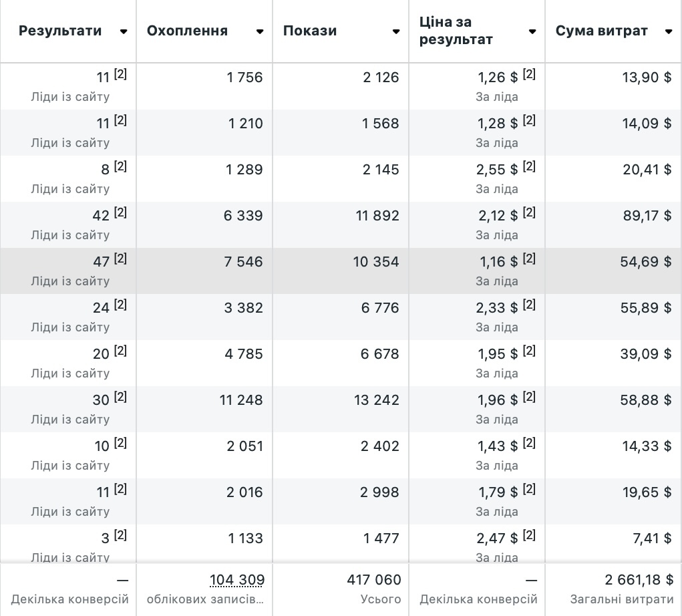Click footnote [2] next to 30 results

pos(120,397)
